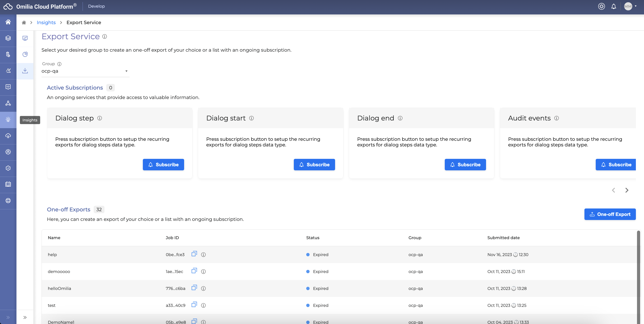Go to next subscription cards arrow

(x=626, y=190)
